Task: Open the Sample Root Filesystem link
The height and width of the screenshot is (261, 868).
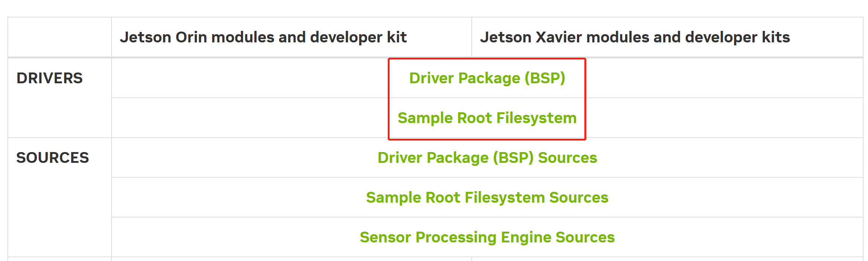Action: click(x=487, y=118)
